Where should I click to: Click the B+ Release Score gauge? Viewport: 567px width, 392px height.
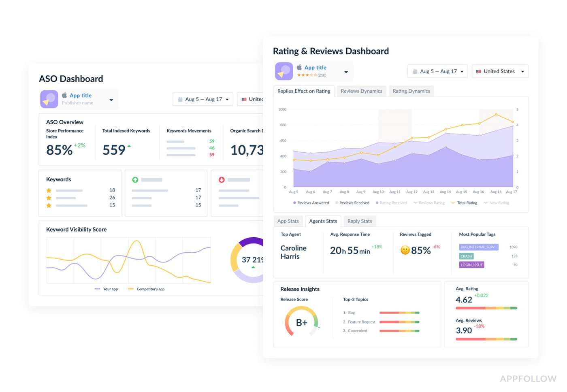pos(302,322)
